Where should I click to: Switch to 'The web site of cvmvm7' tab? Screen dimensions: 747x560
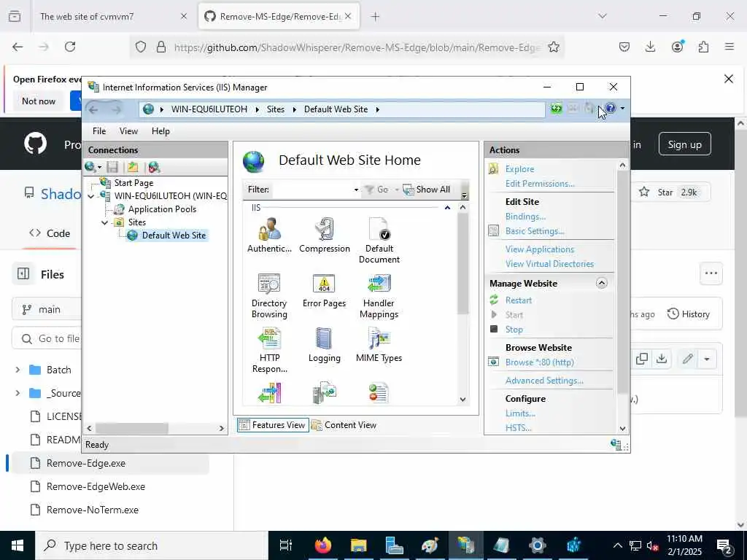[113, 17]
